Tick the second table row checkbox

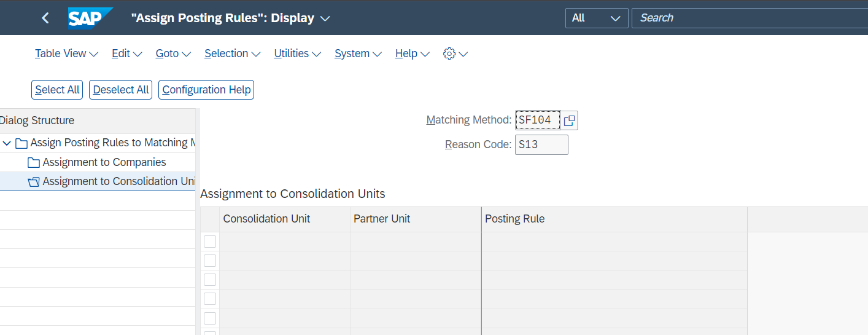click(210, 261)
